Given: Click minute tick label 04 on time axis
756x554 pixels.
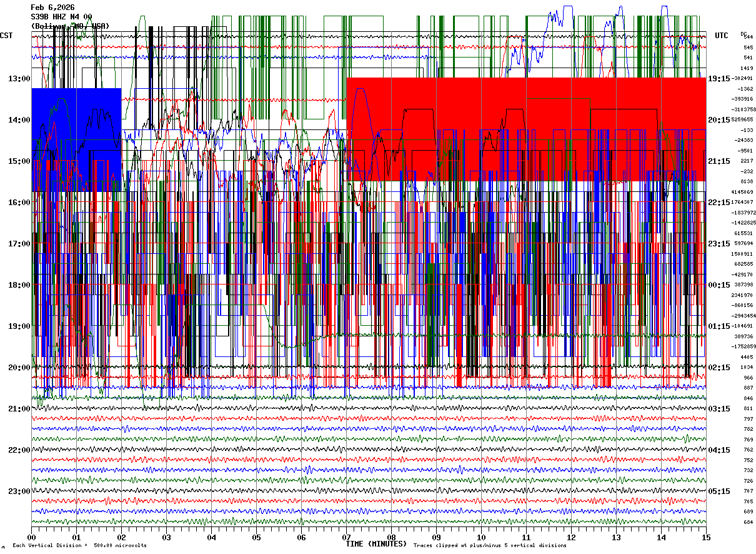Looking at the screenshot, I should click(x=211, y=537).
